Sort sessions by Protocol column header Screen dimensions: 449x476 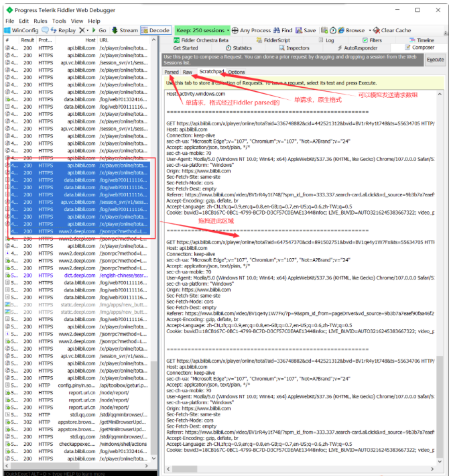pos(45,40)
